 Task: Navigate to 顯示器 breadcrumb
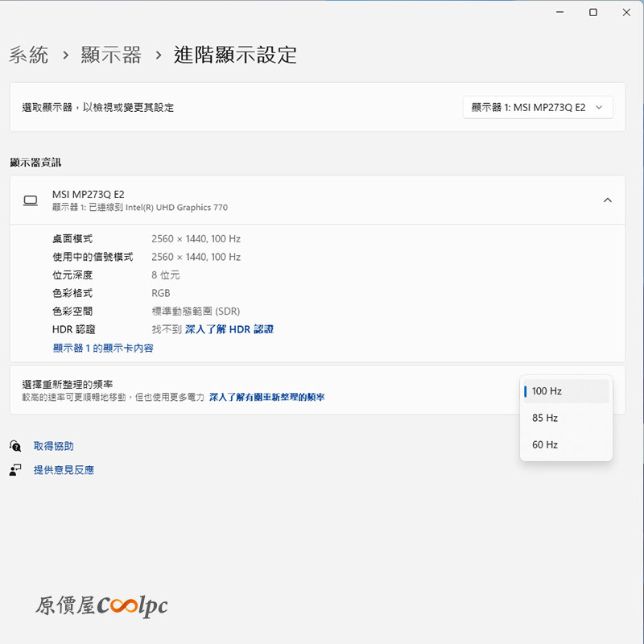coord(111,55)
